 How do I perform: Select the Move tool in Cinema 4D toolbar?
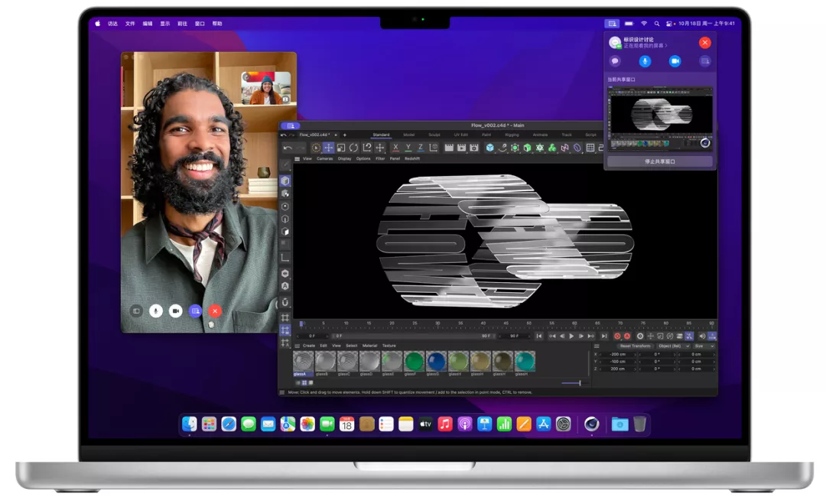(x=328, y=148)
